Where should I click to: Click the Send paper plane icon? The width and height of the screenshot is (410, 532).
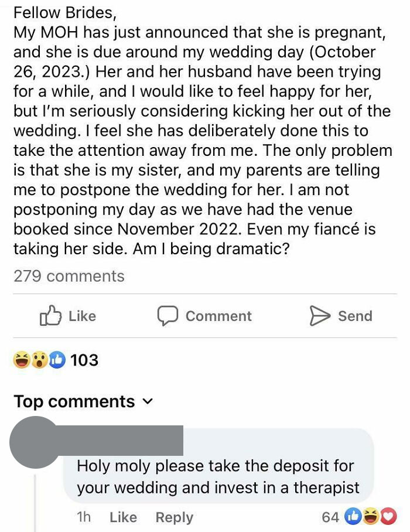click(x=319, y=315)
